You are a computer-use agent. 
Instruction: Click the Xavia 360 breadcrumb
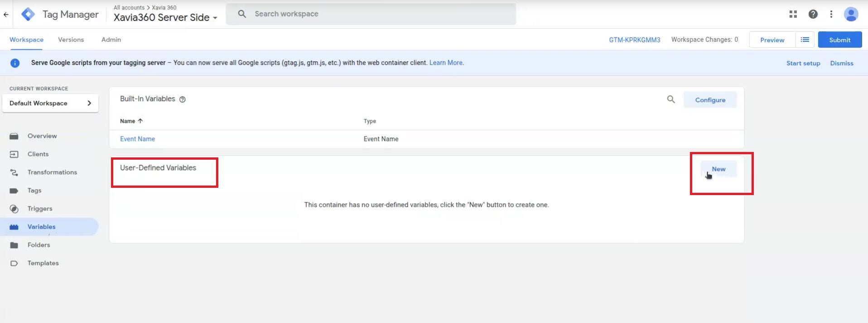pyautogui.click(x=164, y=8)
